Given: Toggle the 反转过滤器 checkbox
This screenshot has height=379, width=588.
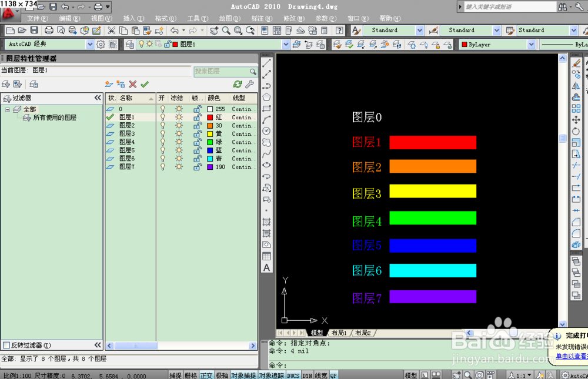Looking at the screenshot, I should click(6, 346).
